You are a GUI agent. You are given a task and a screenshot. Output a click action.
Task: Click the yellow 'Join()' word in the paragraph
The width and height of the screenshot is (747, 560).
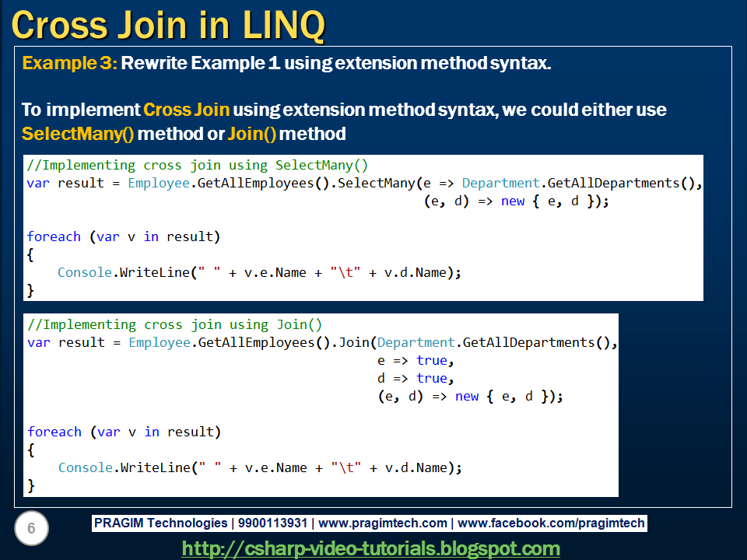pos(251,134)
